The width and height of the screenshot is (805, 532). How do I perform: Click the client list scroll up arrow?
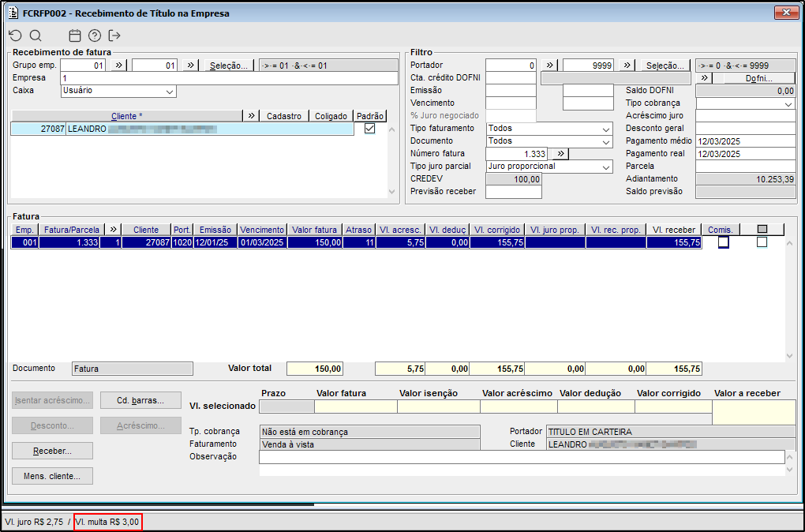tap(391, 129)
